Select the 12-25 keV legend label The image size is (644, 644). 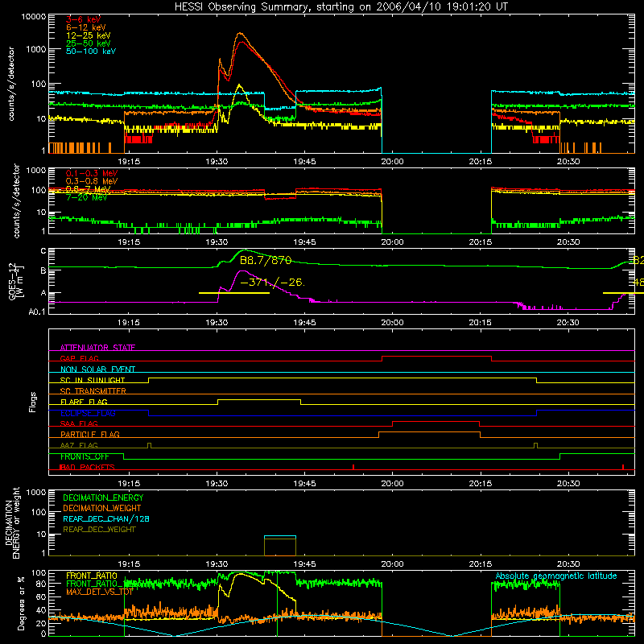click(89, 35)
